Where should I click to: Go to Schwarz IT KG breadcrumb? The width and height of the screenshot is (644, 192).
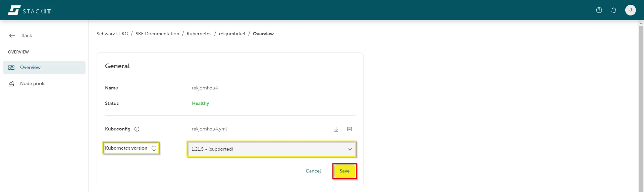[112, 34]
